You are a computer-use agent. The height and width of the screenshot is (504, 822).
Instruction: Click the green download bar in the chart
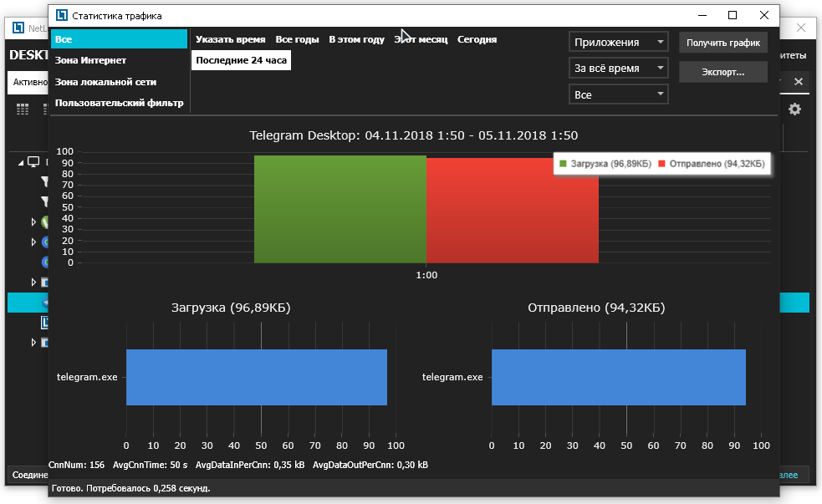[x=340, y=209]
